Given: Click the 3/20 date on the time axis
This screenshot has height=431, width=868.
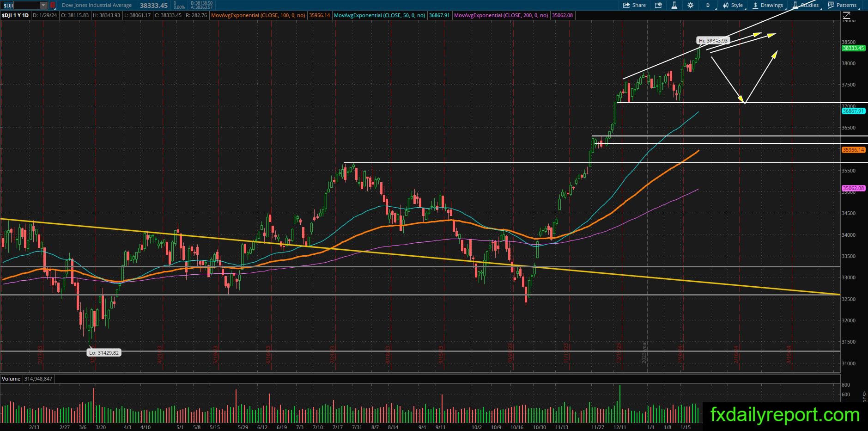Looking at the screenshot, I should pos(100,427).
